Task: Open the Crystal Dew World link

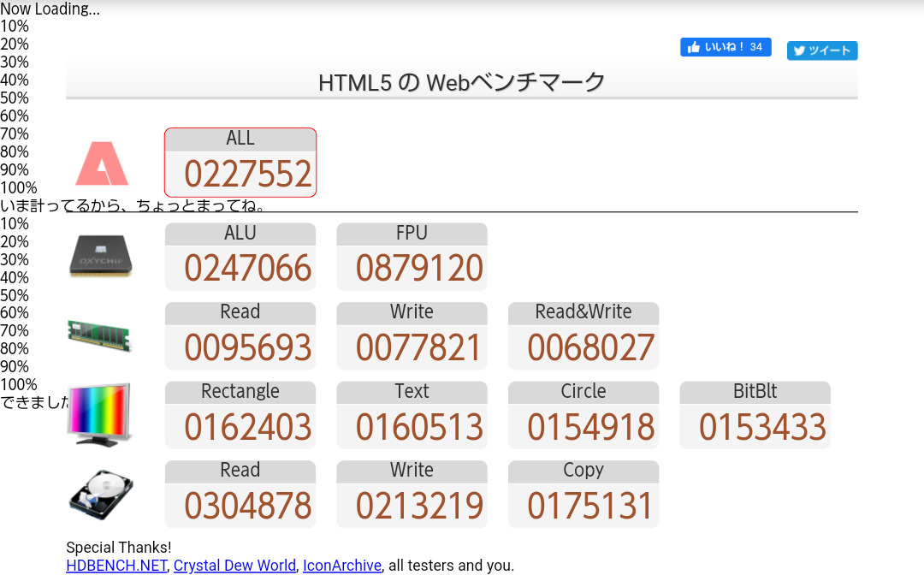Action: (x=234, y=566)
